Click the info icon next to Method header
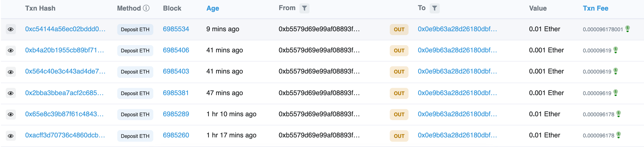 pos(146,8)
